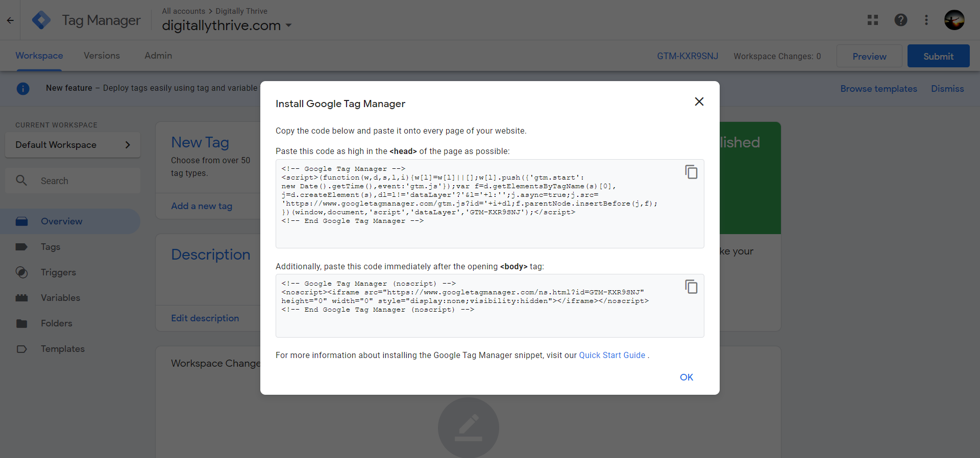Go back using the arrow icon
Screen dimensions: 980x458
(10, 20)
